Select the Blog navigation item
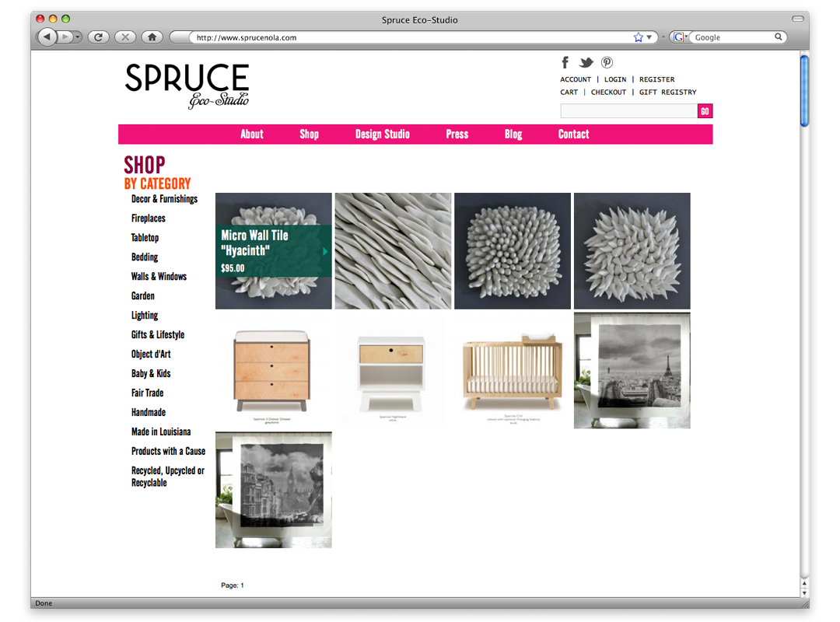The width and height of the screenshot is (840, 622). pyautogui.click(x=513, y=134)
